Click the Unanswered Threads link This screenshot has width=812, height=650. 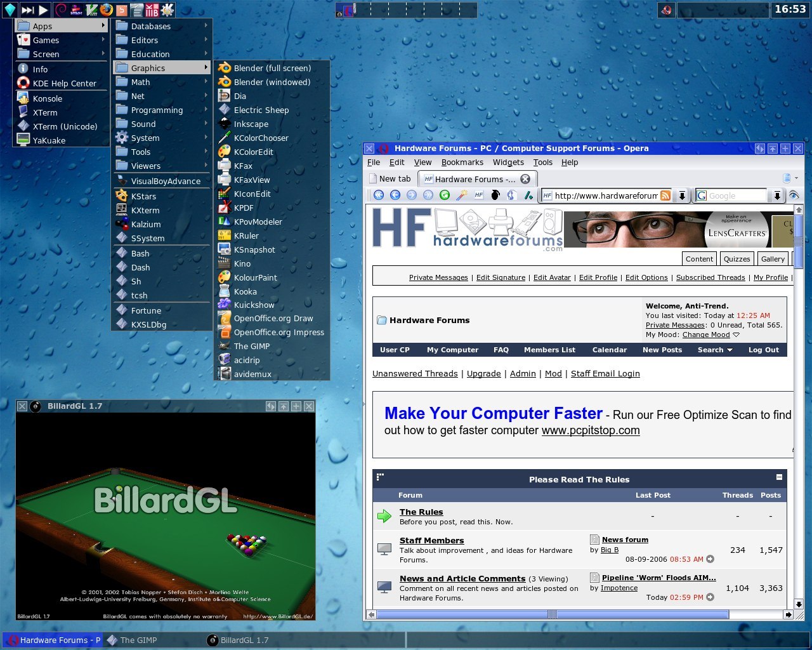pos(415,374)
